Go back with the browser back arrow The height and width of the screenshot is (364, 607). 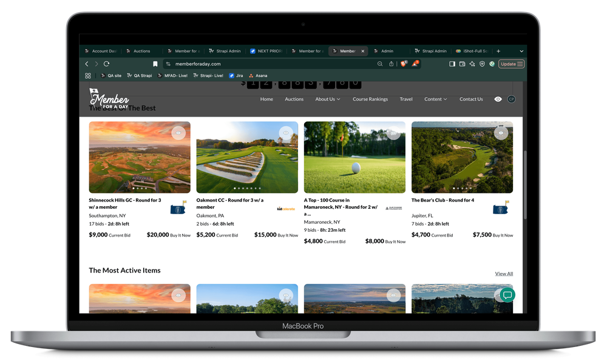pos(87,64)
